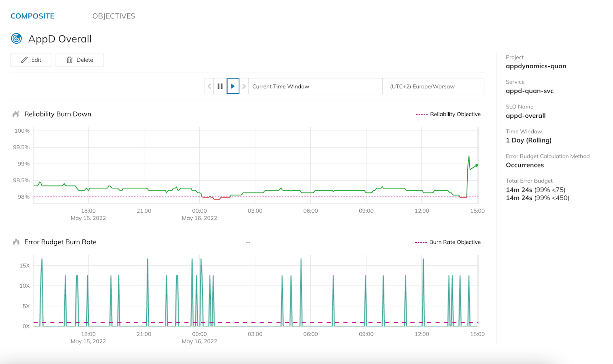Open the Current Time Window selector
This screenshot has width=613, height=364.
[315, 86]
